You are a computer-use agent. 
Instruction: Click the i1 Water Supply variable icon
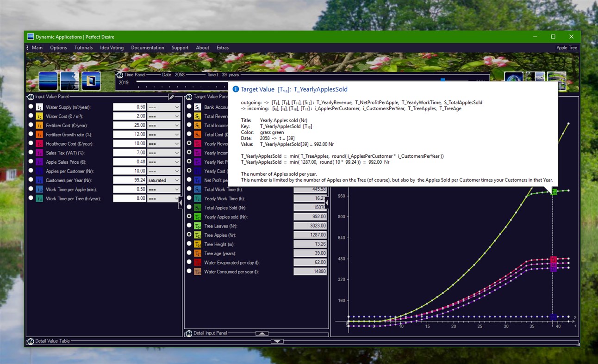click(x=39, y=107)
